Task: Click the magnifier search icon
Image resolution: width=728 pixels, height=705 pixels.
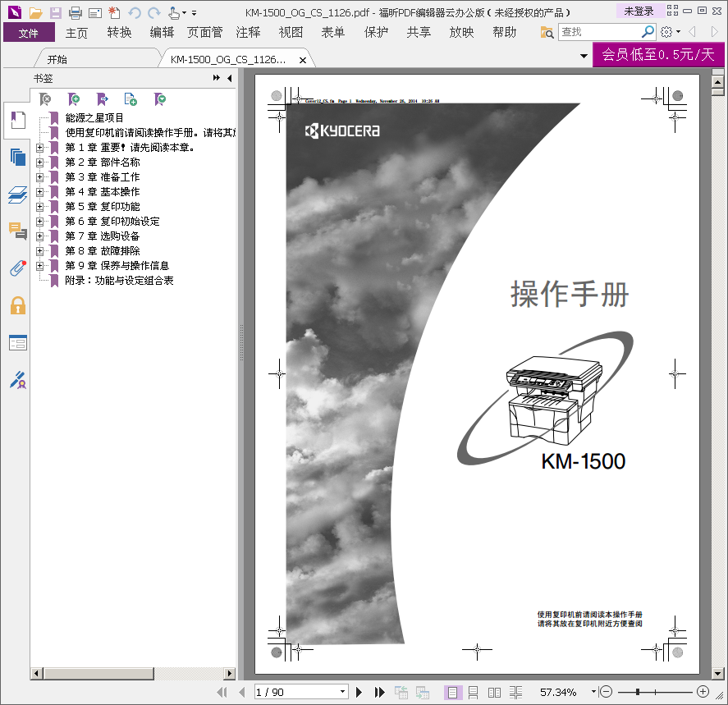Action: 648,31
